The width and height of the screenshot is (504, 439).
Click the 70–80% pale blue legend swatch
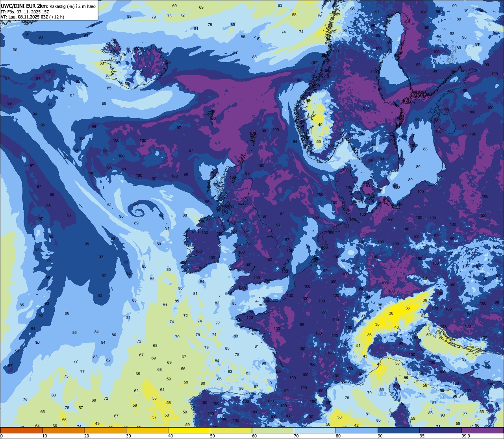pyautogui.click(x=315, y=430)
